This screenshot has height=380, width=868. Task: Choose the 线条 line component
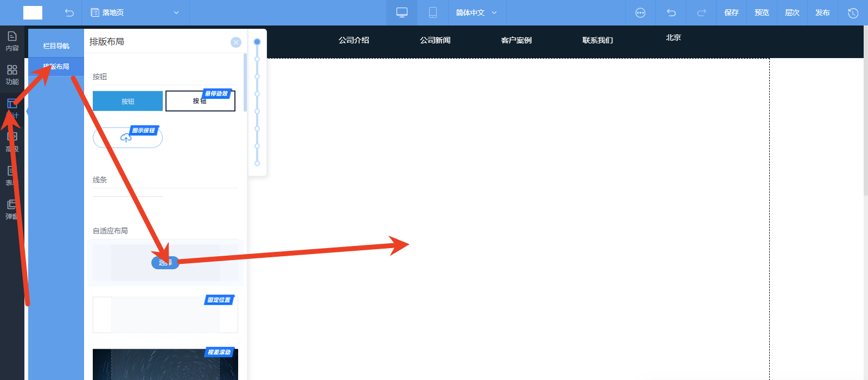pyautogui.click(x=127, y=196)
